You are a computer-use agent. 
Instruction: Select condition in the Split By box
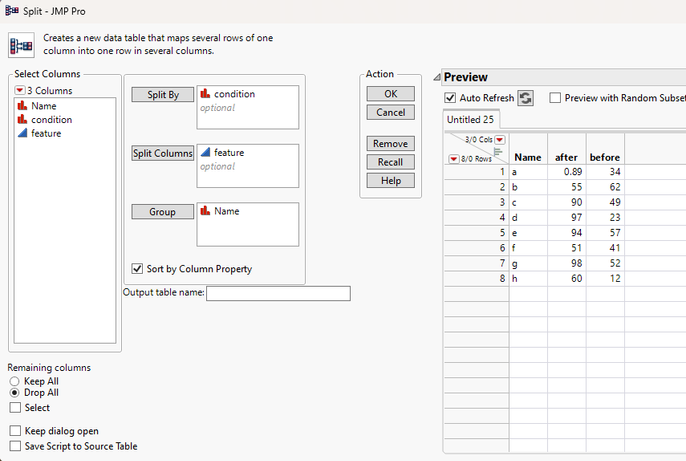[x=234, y=94]
